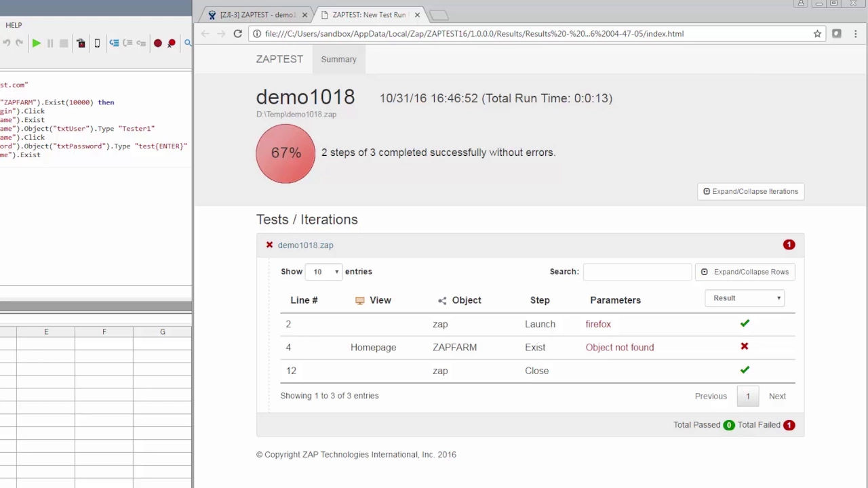Click the file URL address bar
Image resolution: width=868 pixels, height=488 pixels.
536,33
